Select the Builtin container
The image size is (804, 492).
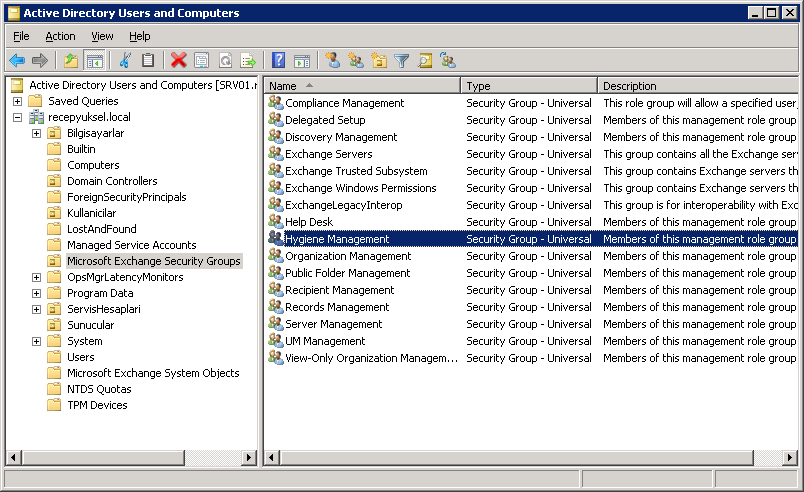click(x=81, y=149)
